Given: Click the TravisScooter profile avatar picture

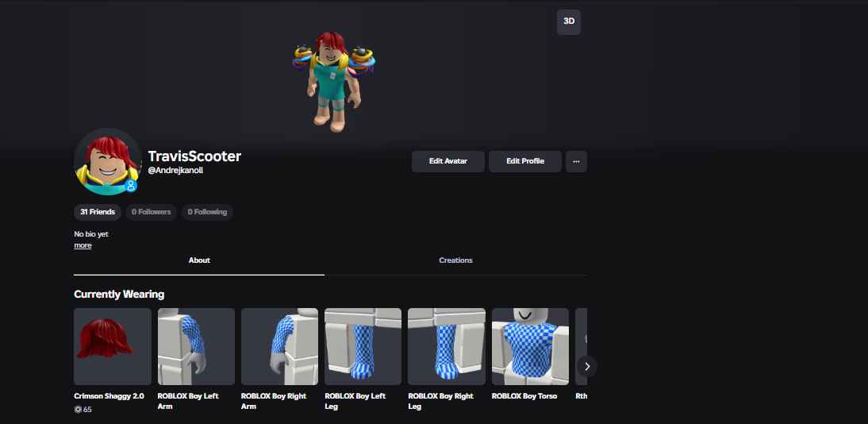Looking at the screenshot, I should point(108,162).
